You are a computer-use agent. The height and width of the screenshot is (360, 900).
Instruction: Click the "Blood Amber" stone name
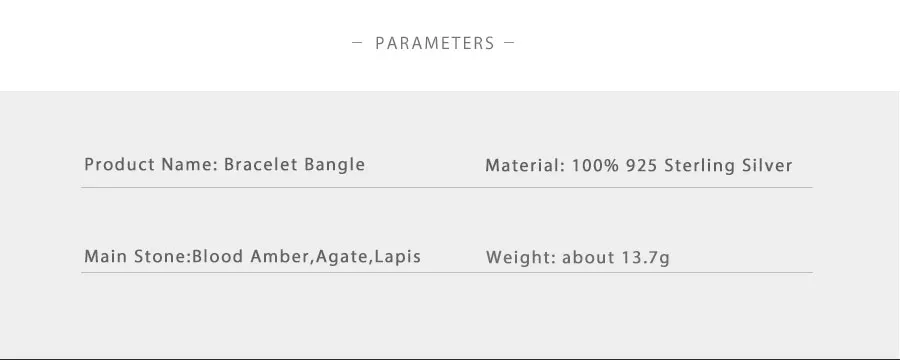click(x=251, y=256)
